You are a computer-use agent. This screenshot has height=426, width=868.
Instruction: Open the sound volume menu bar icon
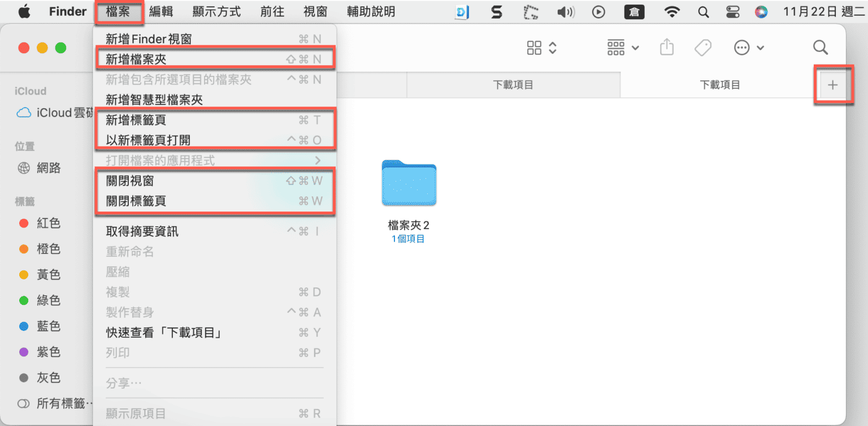(x=566, y=12)
